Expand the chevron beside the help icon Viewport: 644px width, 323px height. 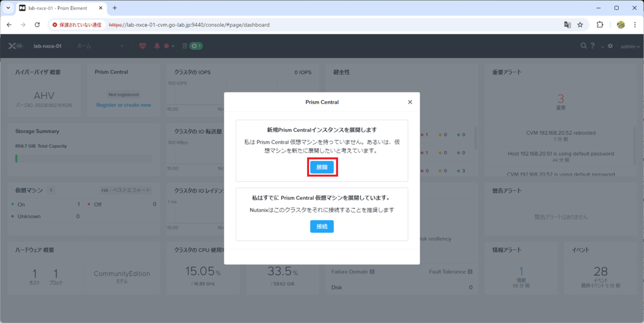[602, 47]
